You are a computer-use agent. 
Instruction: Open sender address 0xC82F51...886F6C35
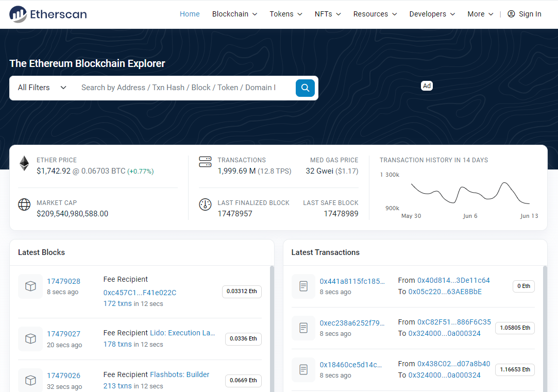[x=454, y=322]
